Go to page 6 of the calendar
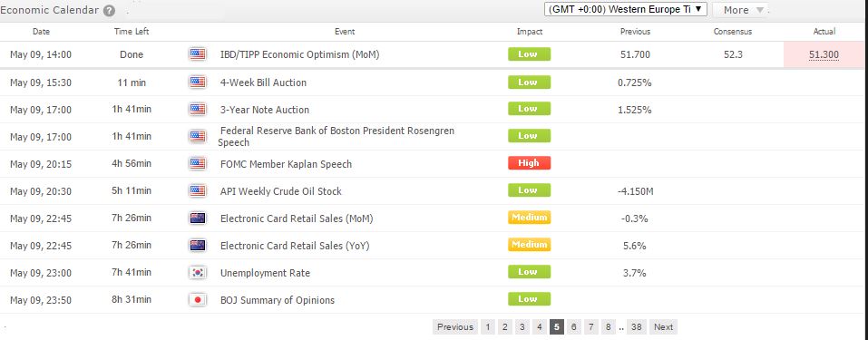 574,326
